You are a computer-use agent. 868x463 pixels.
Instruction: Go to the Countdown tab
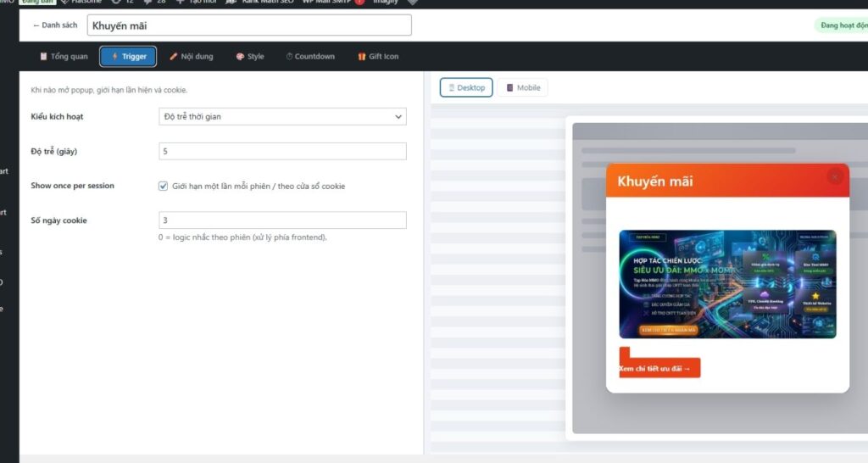(310, 57)
